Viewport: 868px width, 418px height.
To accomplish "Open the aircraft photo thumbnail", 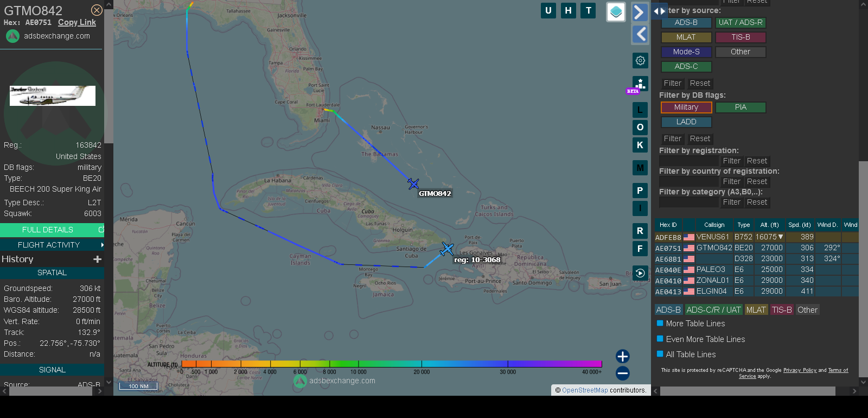I will click(53, 96).
